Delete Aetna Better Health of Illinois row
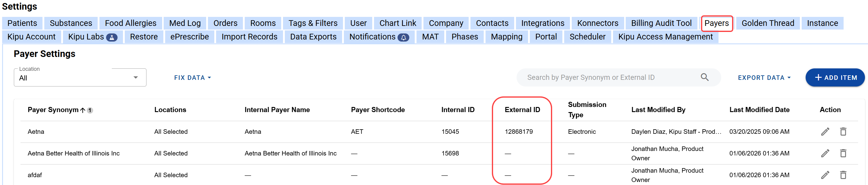 (843, 153)
